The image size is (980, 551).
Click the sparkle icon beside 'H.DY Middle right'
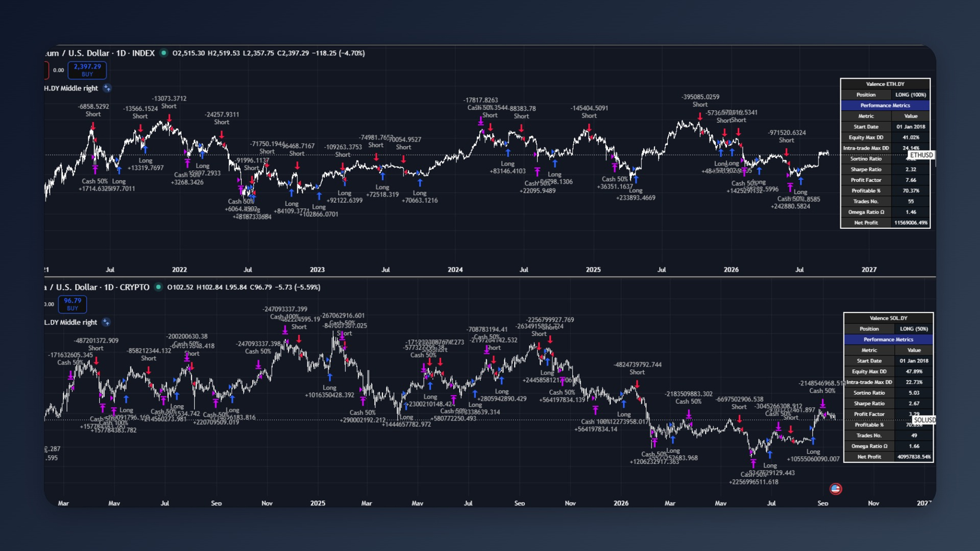(107, 88)
